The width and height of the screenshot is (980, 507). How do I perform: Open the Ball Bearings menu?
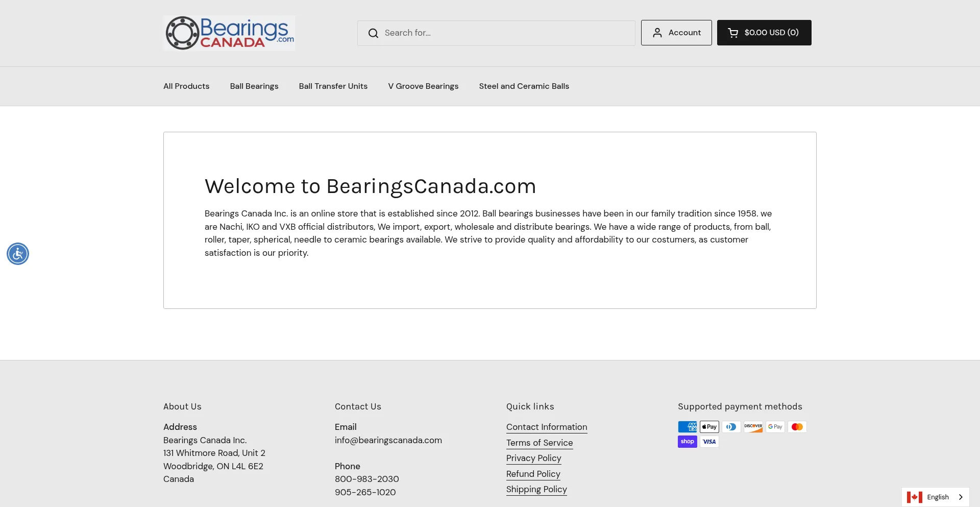pos(254,86)
